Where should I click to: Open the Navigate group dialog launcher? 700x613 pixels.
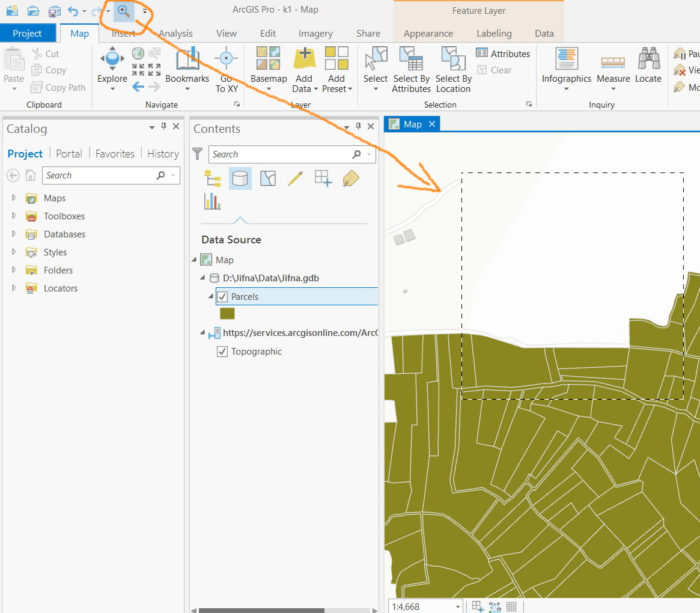[237, 104]
